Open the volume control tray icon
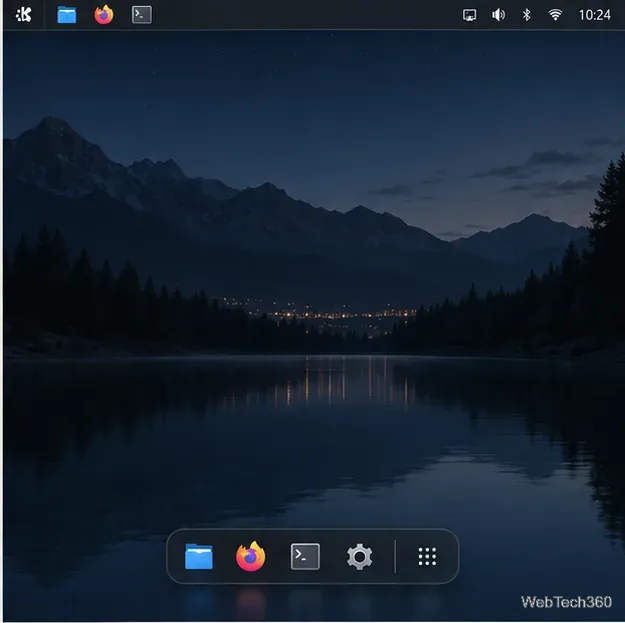 tap(498, 15)
